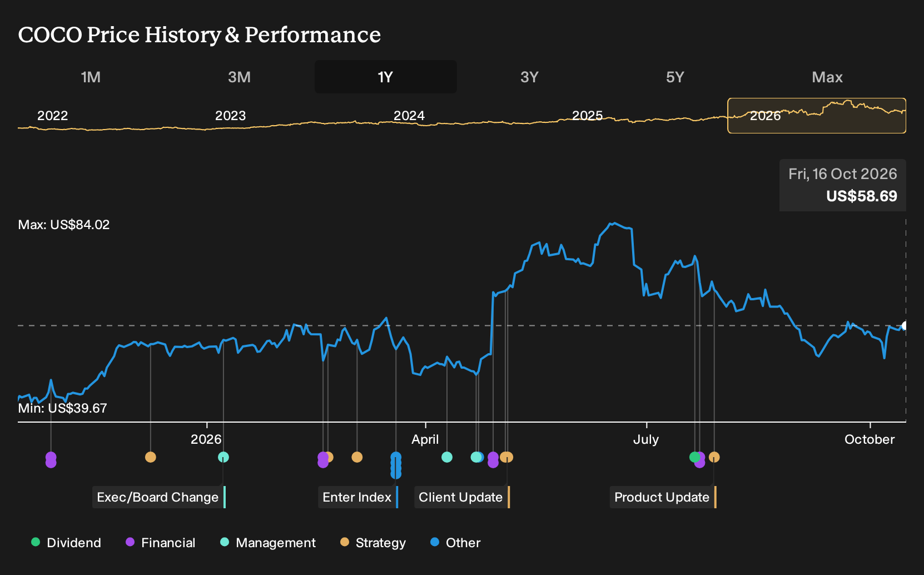The height and width of the screenshot is (575, 924).
Task: Click the active 1Y range tab
Action: click(x=386, y=77)
